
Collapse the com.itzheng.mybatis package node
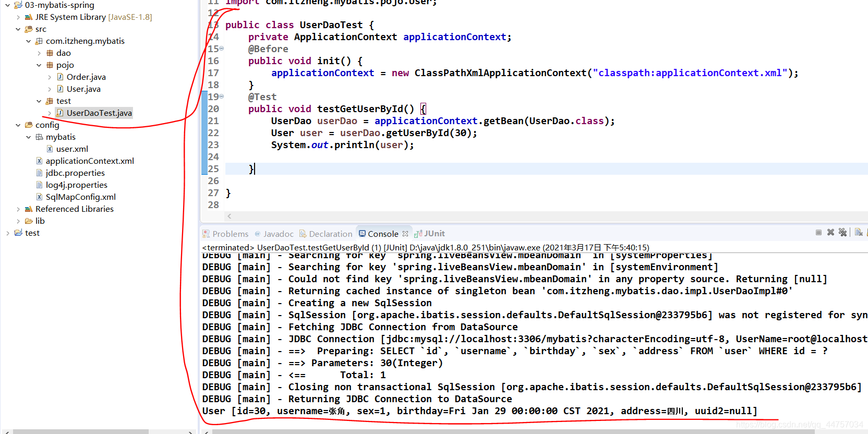(29, 41)
